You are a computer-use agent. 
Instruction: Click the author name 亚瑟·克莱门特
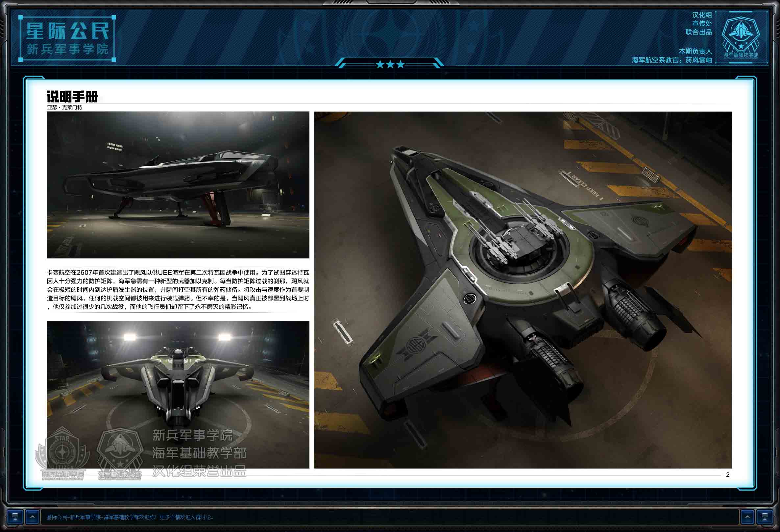click(x=64, y=108)
